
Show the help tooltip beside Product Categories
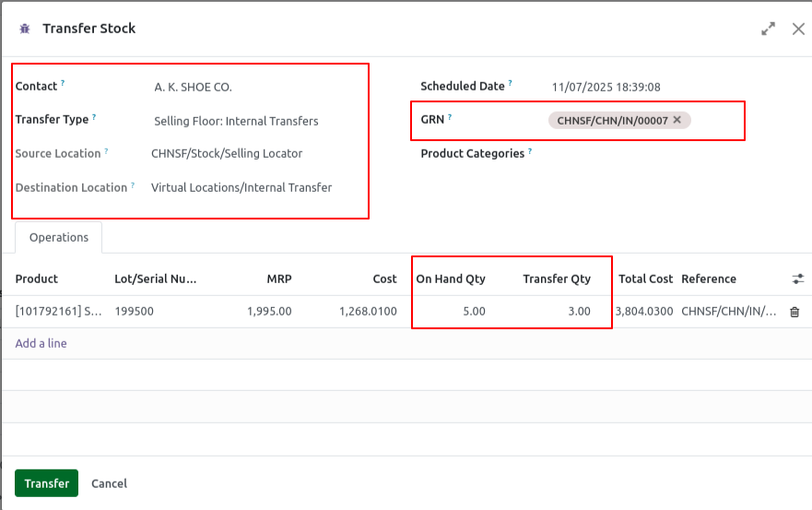point(530,151)
